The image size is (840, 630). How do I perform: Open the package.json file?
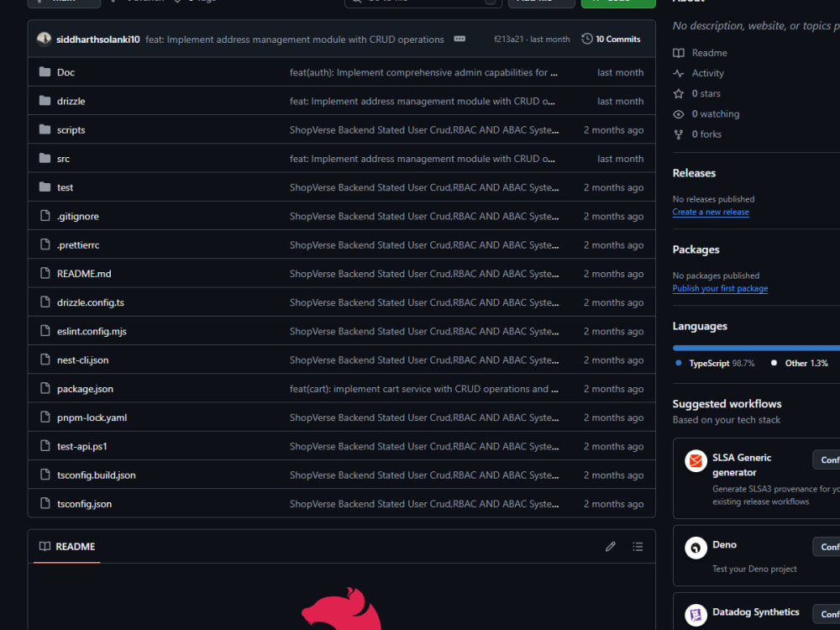[85, 389]
